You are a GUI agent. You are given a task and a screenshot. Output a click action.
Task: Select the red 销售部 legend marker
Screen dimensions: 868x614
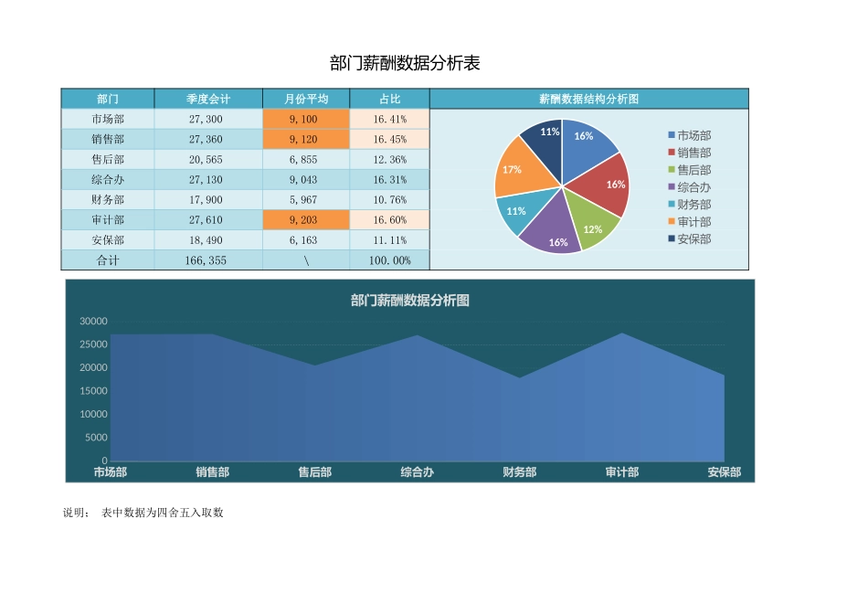[x=670, y=153]
